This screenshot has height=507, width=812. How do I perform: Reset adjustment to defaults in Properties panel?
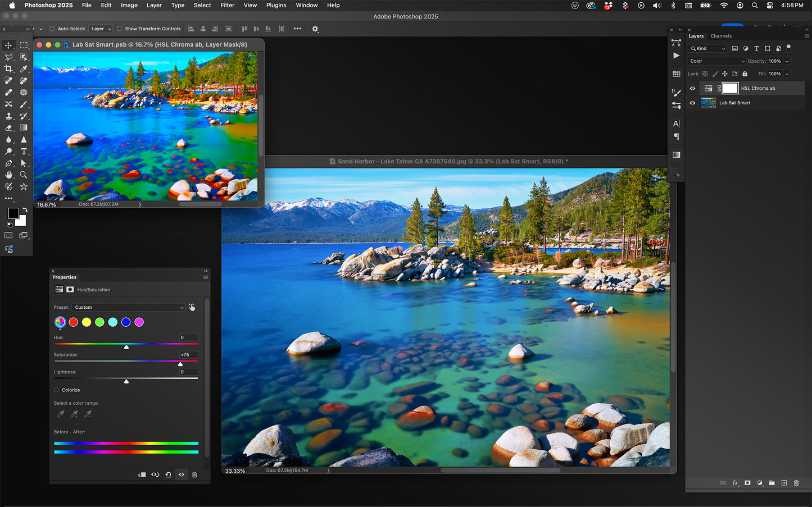[x=168, y=475]
